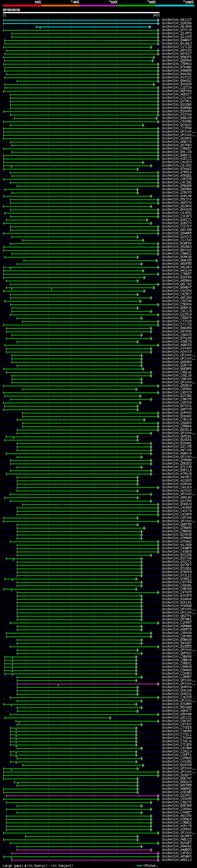This screenshot has width=197, height=868.
Task: Open the UniRef100_B8DIG5 hit
Action: click(176, 118)
